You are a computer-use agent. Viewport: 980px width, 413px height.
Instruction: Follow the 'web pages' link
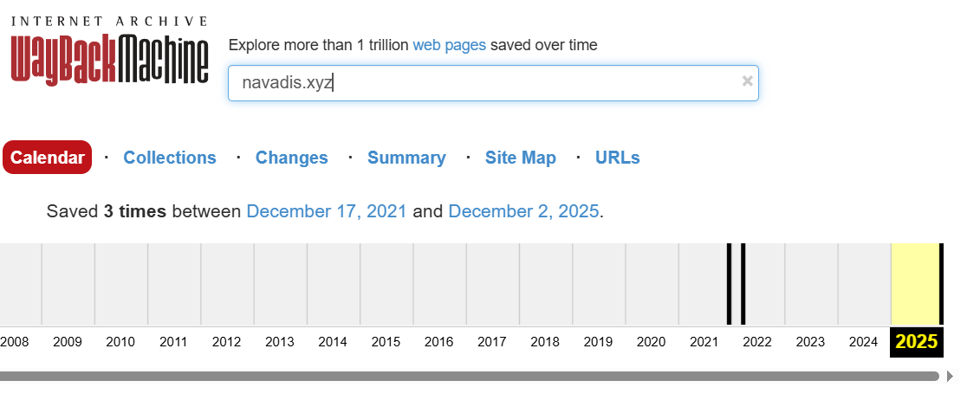click(x=449, y=45)
